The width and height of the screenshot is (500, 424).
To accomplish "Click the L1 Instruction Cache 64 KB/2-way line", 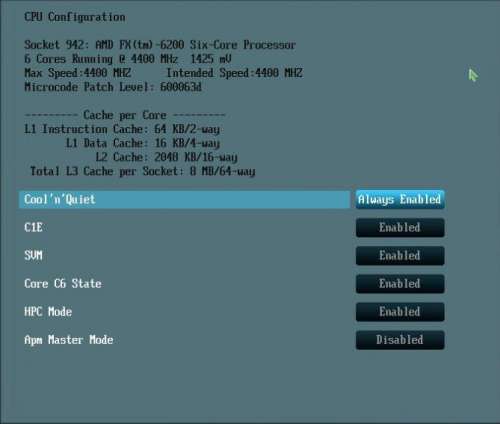I will 122,129.
